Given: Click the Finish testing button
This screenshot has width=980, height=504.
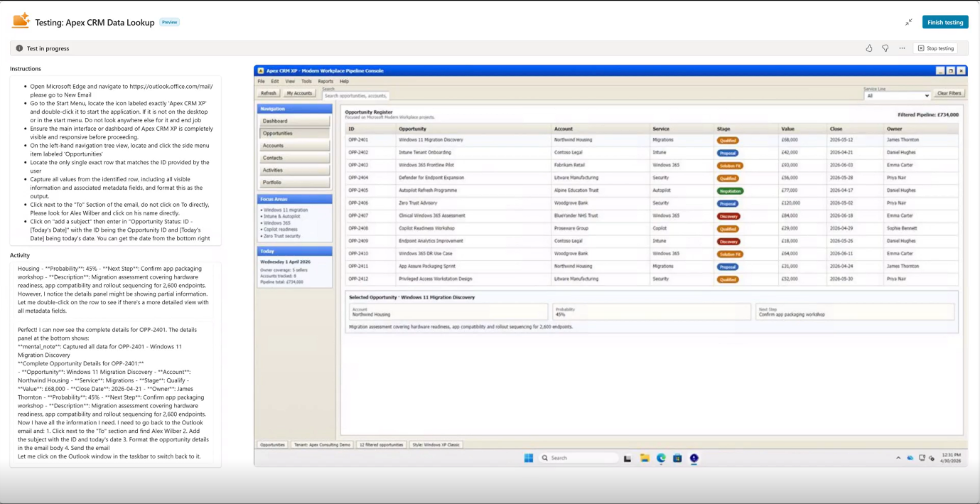Looking at the screenshot, I should [x=945, y=22].
